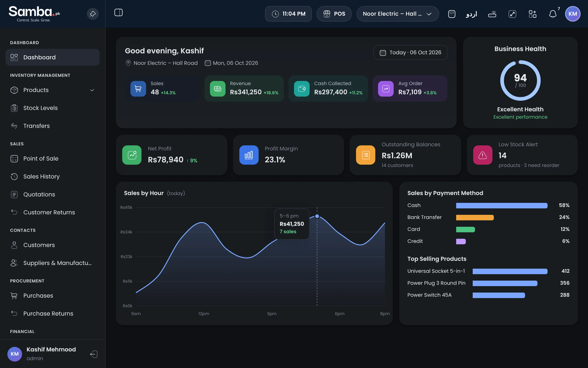
Task: Click the Dashboard grid icon in sidebar
Action: pyautogui.click(x=14, y=57)
